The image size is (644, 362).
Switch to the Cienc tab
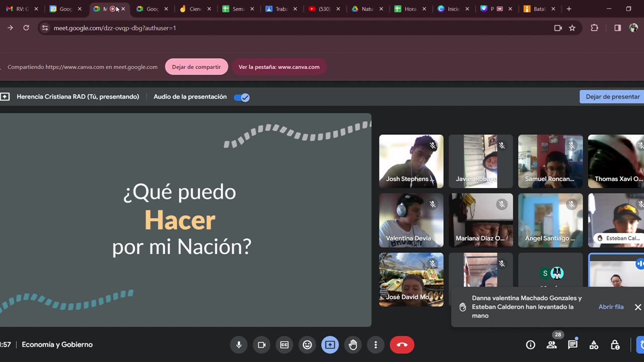[195, 9]
